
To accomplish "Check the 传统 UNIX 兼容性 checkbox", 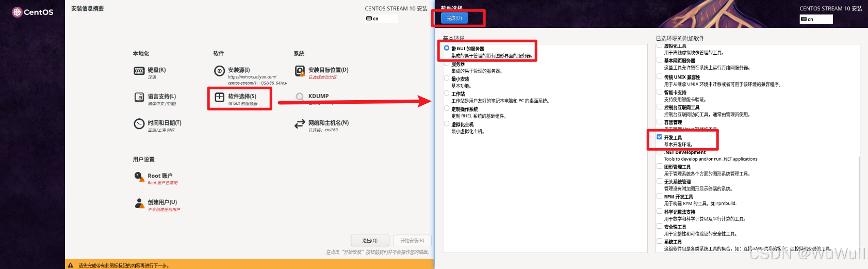I will point(659,76).
